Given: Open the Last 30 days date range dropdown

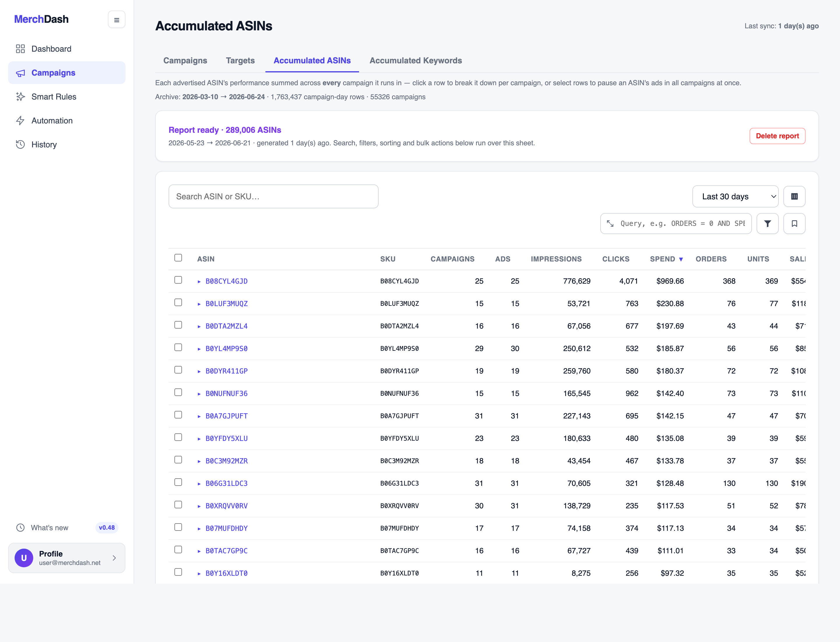Looking at the screenshot, I should [x=735, y=196].
